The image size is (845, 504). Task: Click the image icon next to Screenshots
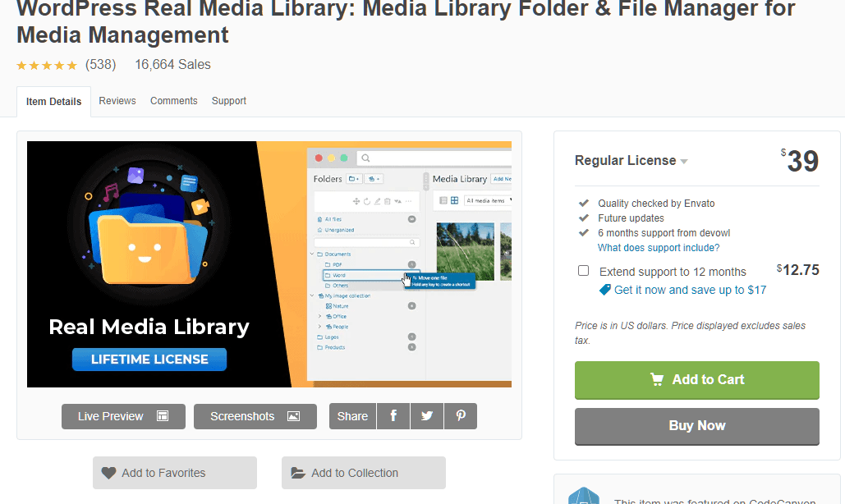[293, 416]
